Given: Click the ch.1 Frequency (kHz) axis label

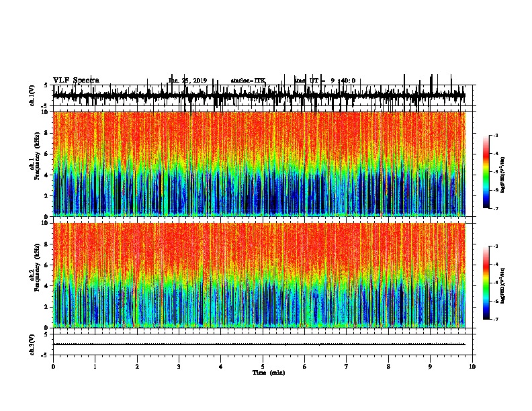Looking at the screenshot, I should pos(36,156).
